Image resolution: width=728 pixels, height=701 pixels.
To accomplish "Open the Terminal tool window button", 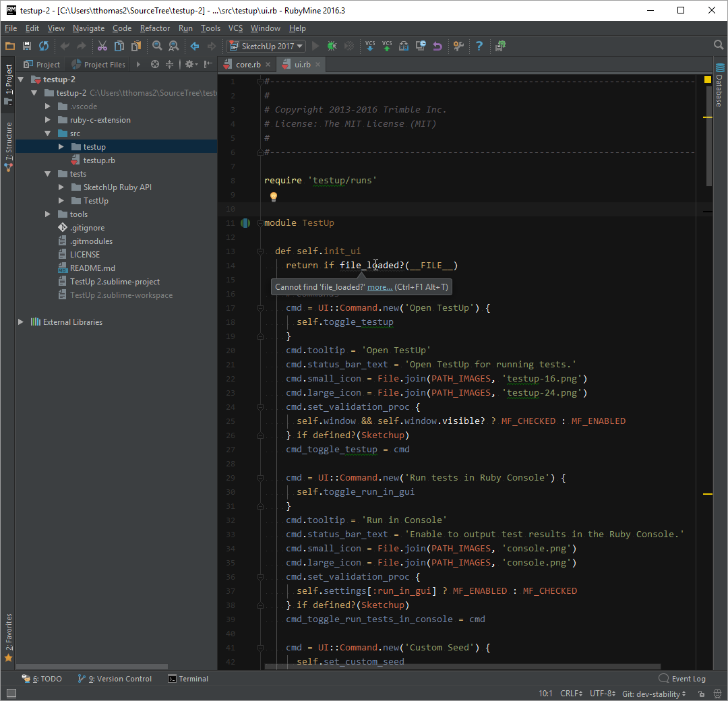I will 188,679.
